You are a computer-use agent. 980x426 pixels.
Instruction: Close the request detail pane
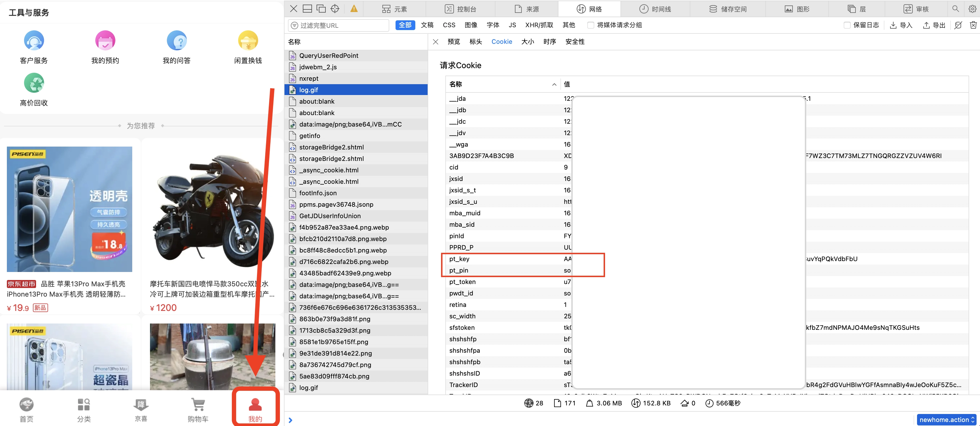pos(436,42)
